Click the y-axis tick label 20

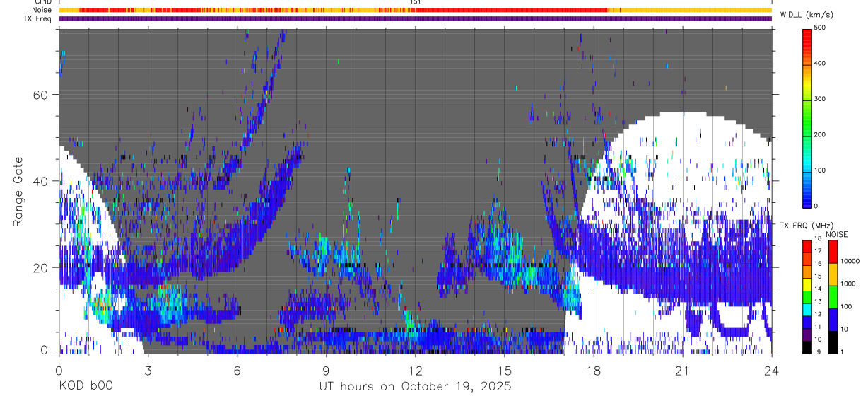[42, 267]
